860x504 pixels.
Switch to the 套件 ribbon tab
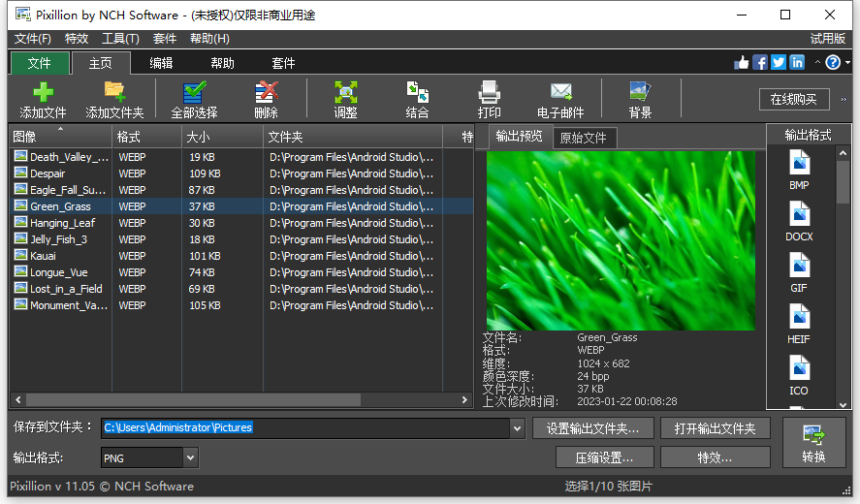click(283, 63)
